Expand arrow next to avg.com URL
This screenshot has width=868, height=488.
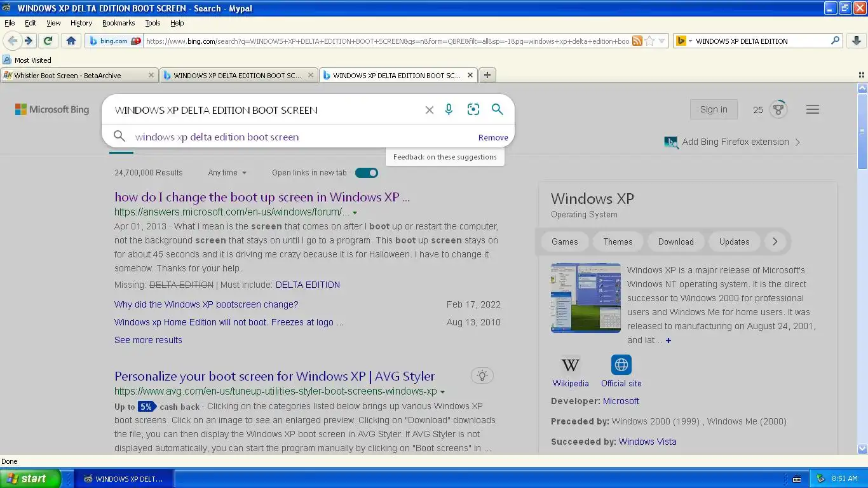tap(442, 392)
